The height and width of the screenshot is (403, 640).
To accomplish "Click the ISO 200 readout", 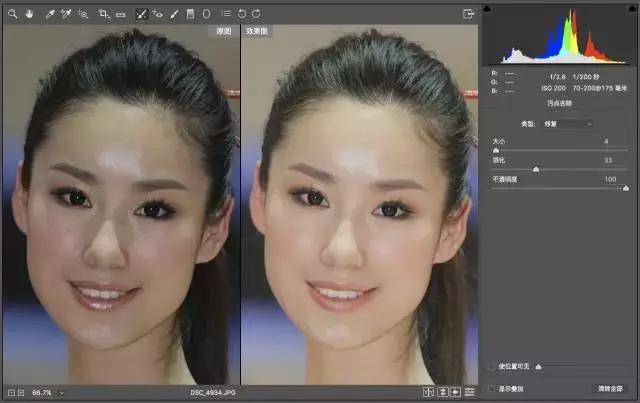I will [553, 88].
